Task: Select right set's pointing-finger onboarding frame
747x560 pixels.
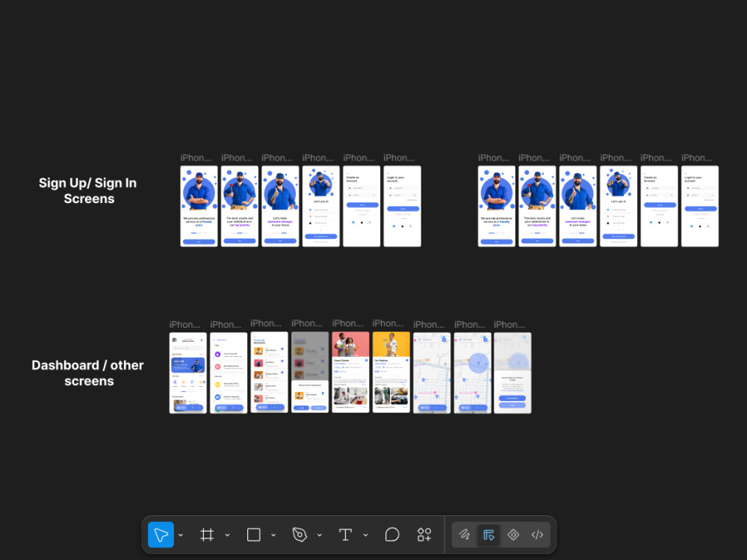Action: click(x=578, y=206)
